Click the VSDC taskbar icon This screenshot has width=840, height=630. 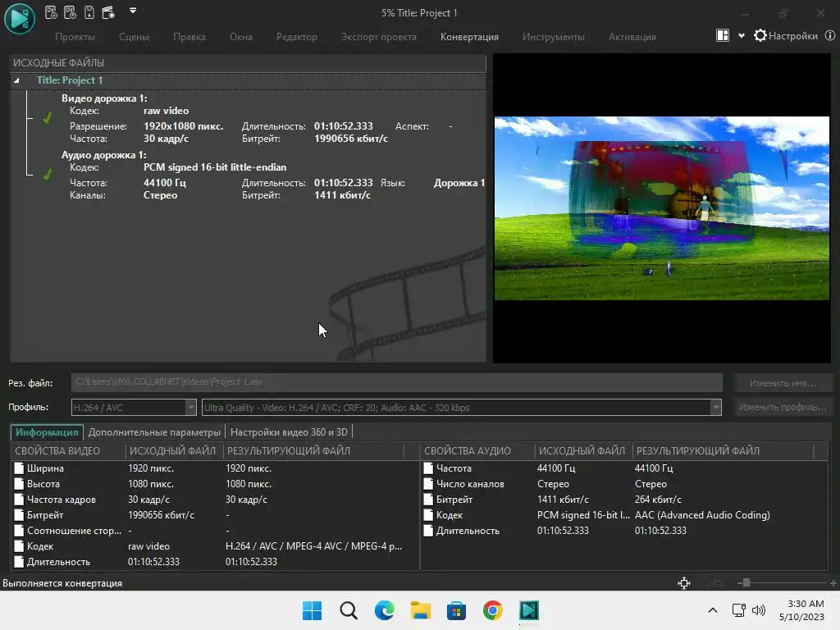529,610
